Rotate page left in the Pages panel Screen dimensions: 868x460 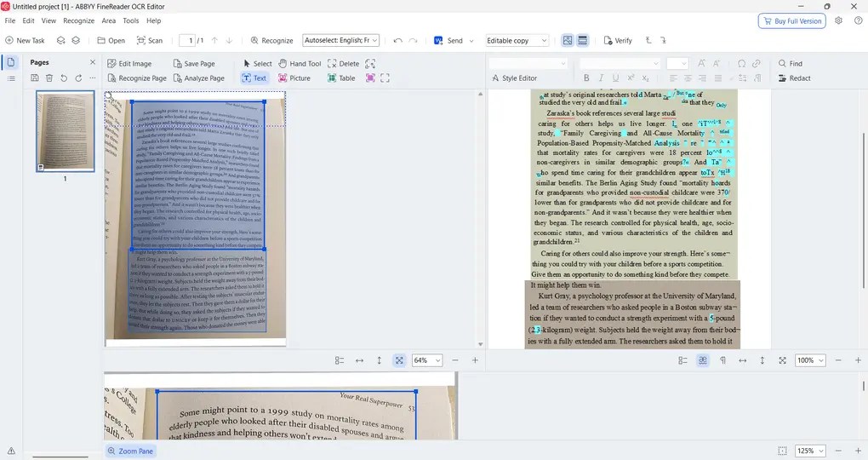pyautogui.click(x=64, y=78)
